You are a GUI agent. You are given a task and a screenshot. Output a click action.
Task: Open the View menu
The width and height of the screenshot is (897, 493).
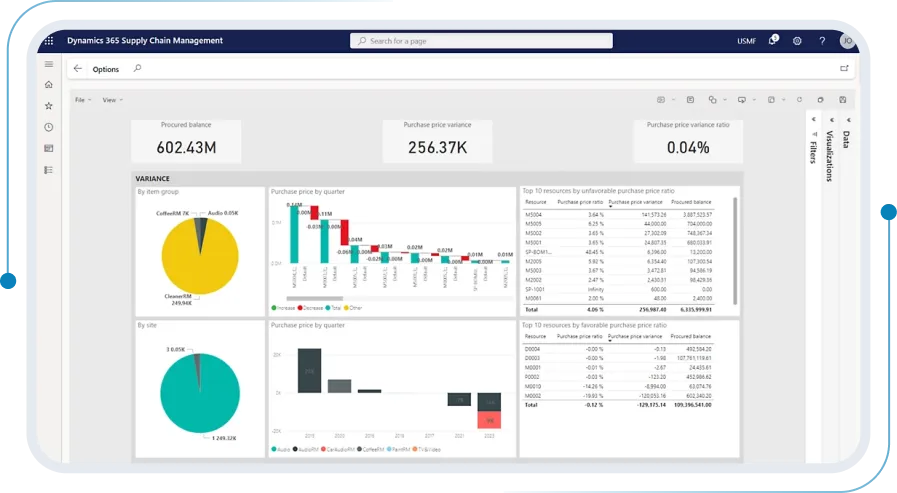pos(112,100)
